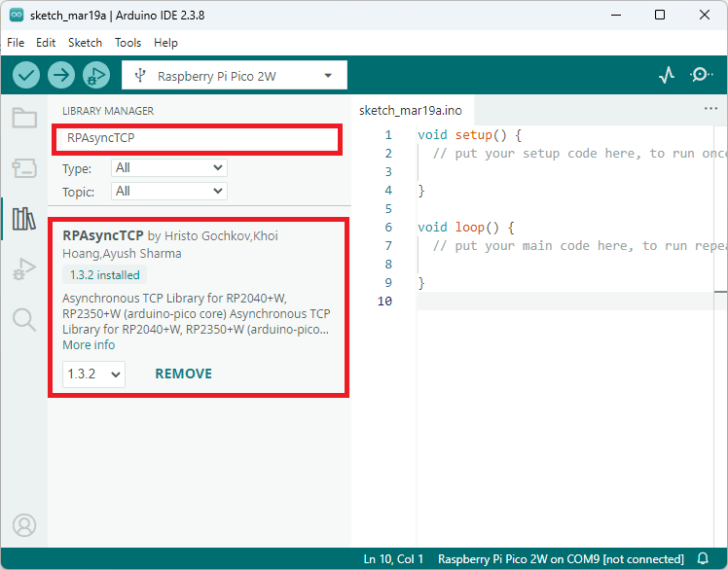
Task: Click the LIBRARY MANAGER heading
Action: [x=108, y=111]
